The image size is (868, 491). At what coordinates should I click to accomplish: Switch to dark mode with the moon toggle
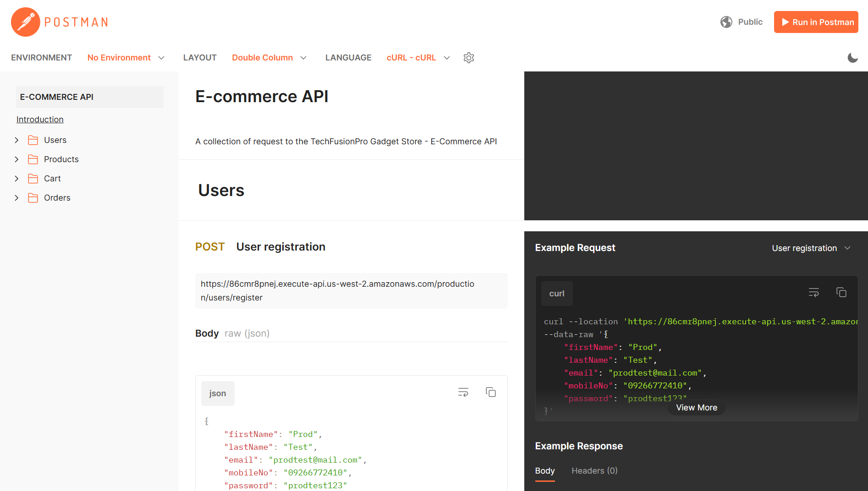(x=852, y=58)
